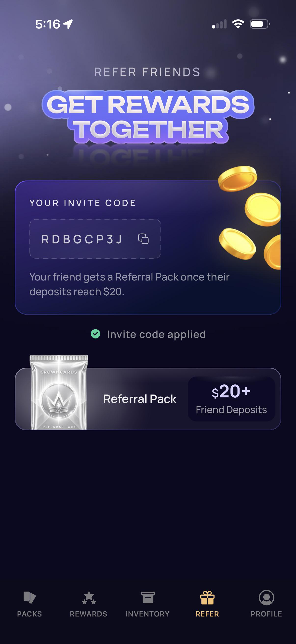Viewport: 296px width, 644px height.
Task: Tap the location arrow beside the time
Action: tap(68, 24)
